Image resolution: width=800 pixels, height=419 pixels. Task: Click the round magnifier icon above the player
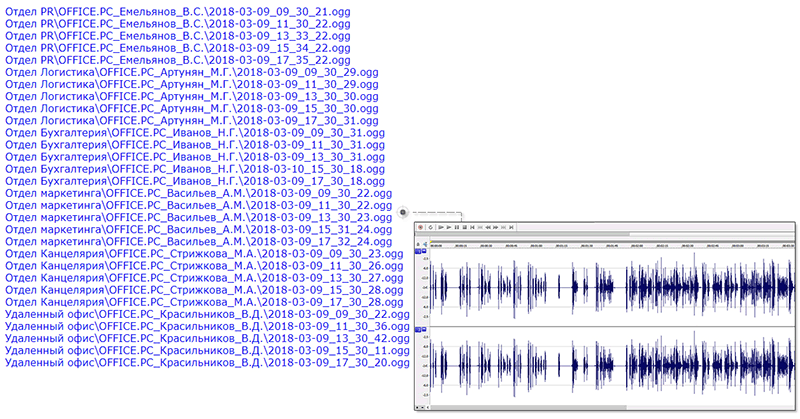pyautogui.click(x=402, y=211)
